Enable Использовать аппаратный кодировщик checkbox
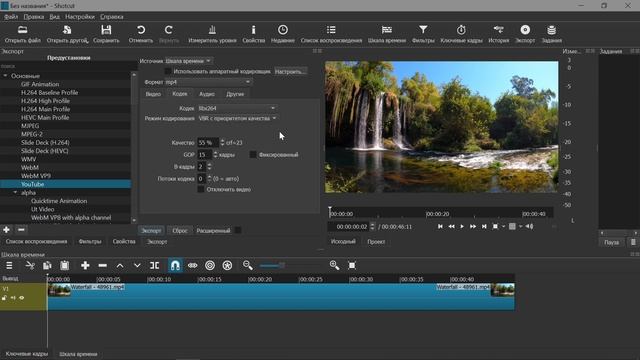The image size is (640, 360). coord(168,71)
